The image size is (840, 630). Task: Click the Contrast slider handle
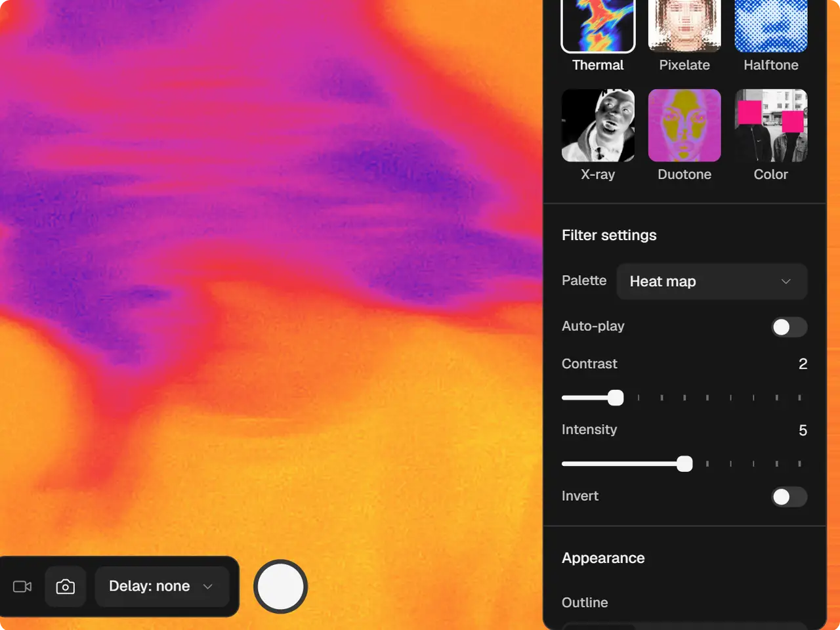pyautogui.click(x=616, y=398)
